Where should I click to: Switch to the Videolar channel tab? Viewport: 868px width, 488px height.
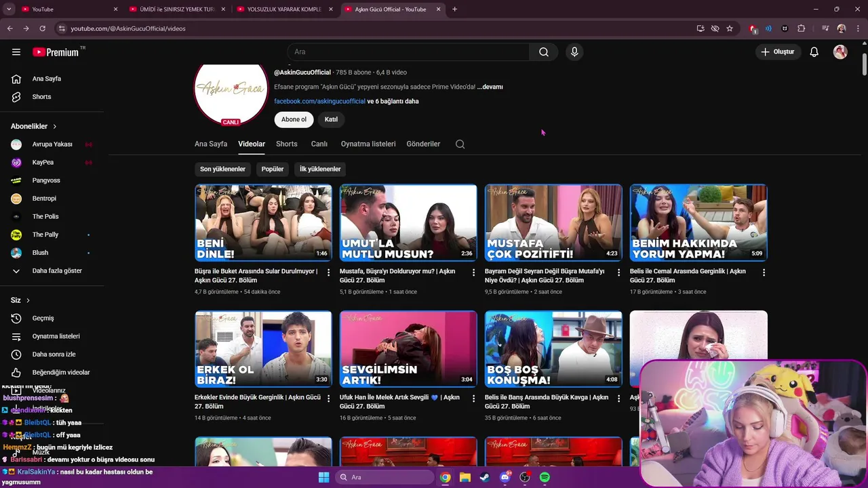point(252,144)
